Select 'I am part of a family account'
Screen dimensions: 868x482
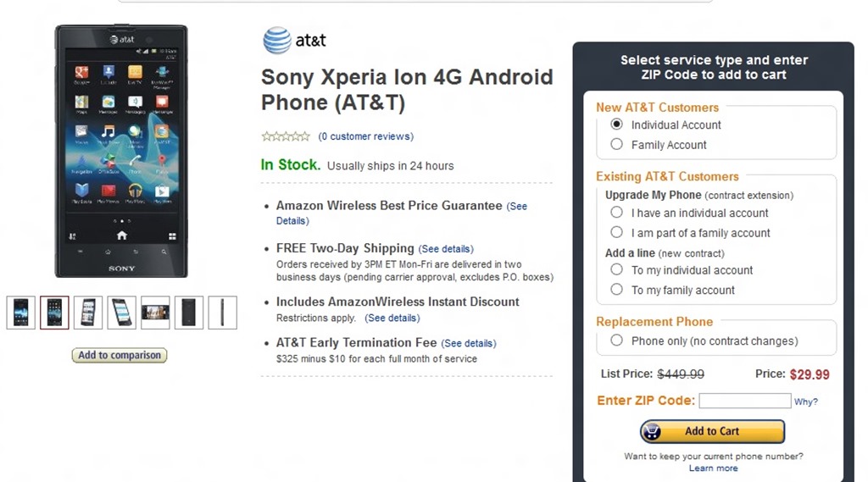coord(617,232)
